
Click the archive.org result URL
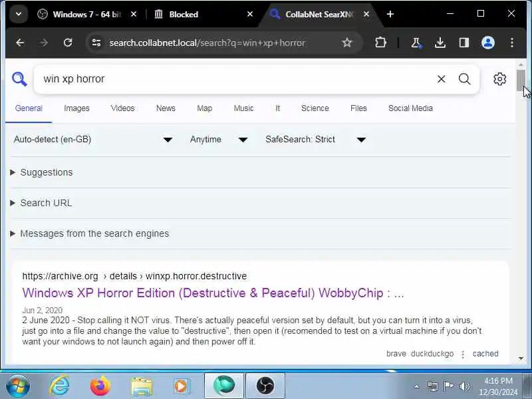134,276
